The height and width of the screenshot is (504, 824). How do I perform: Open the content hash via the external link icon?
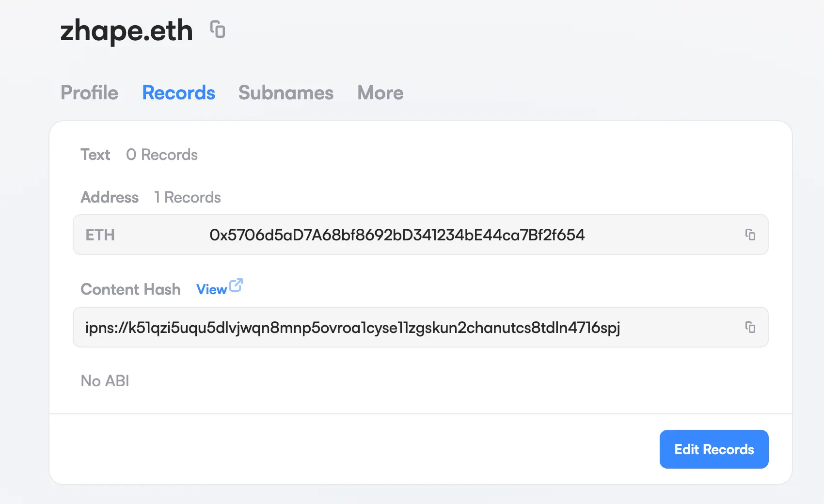click(x=236, y=285)
